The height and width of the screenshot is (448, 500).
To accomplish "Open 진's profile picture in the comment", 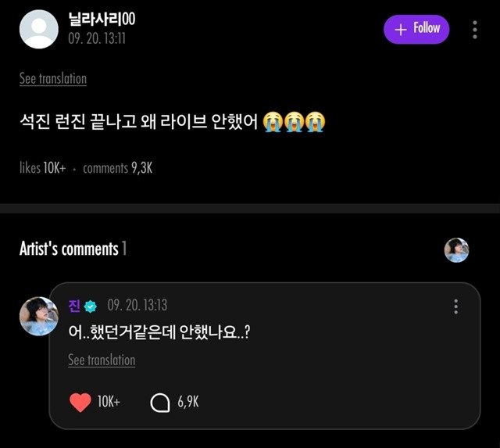I will (x=37, y=316).
